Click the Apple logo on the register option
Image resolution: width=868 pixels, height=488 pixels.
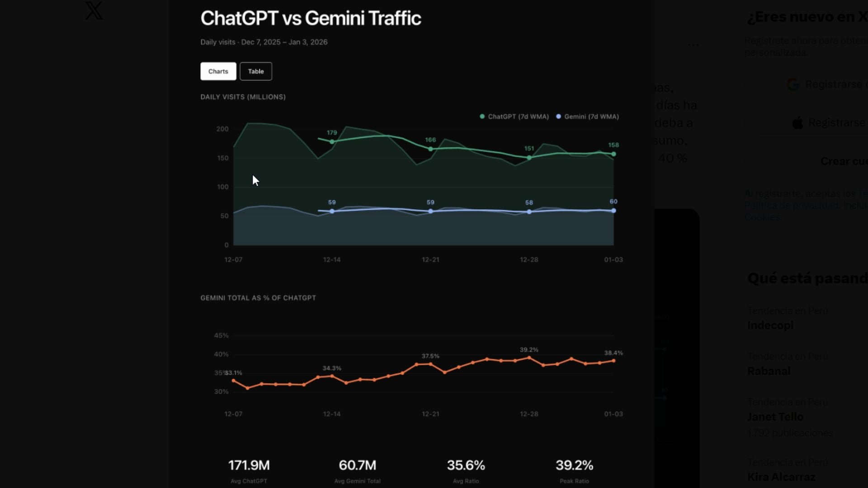799,122
